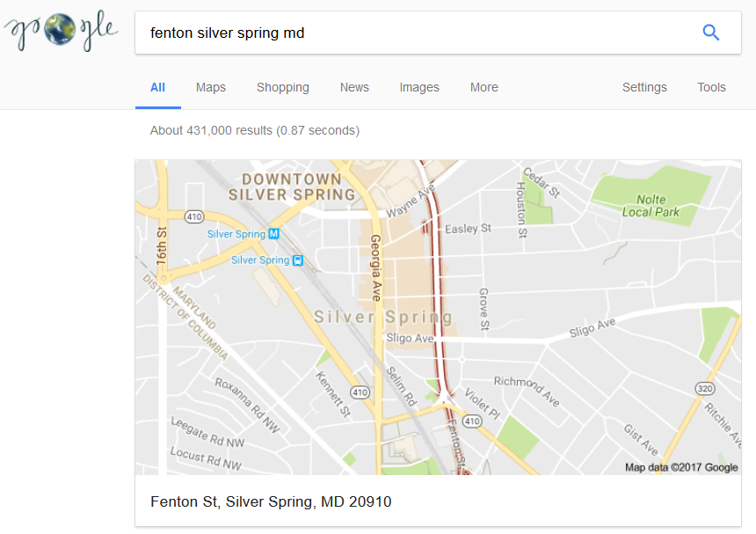This screenshot has height=534, width=756.
Task: Click the Route 320 shield marker
Action: click(704, 387)
